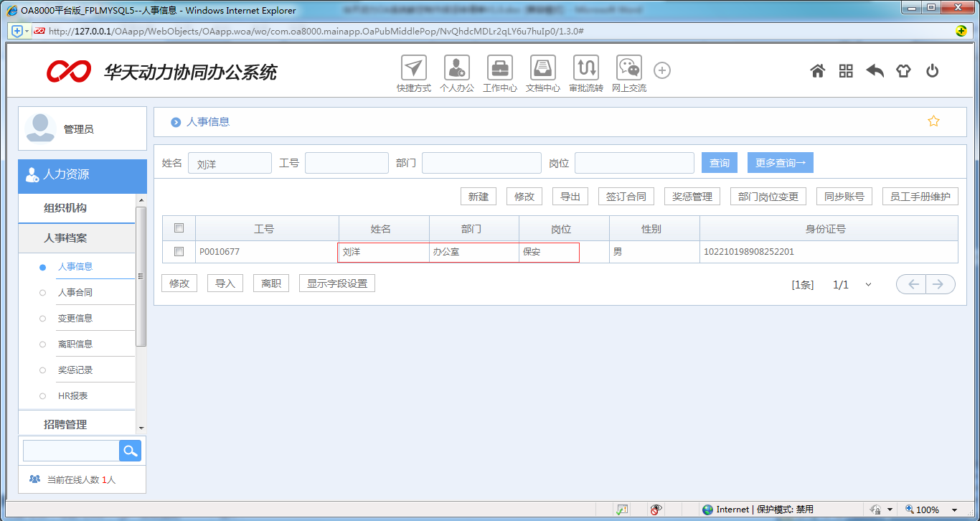Expand 更多查询 for more search options
This screenshot has height=521, width=980.
780,163
